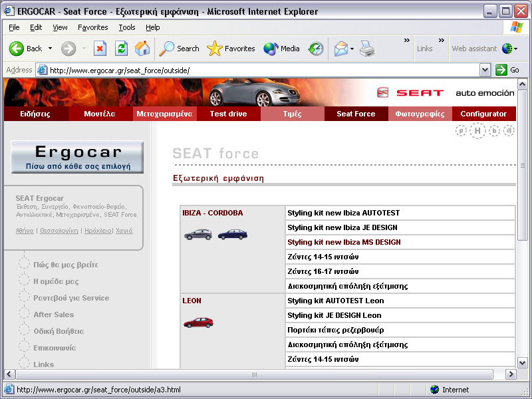Open Styling kit new Ibiza MS DESIGN link
The width and height of the screenshot is (532, 399).
pos(344,242)
